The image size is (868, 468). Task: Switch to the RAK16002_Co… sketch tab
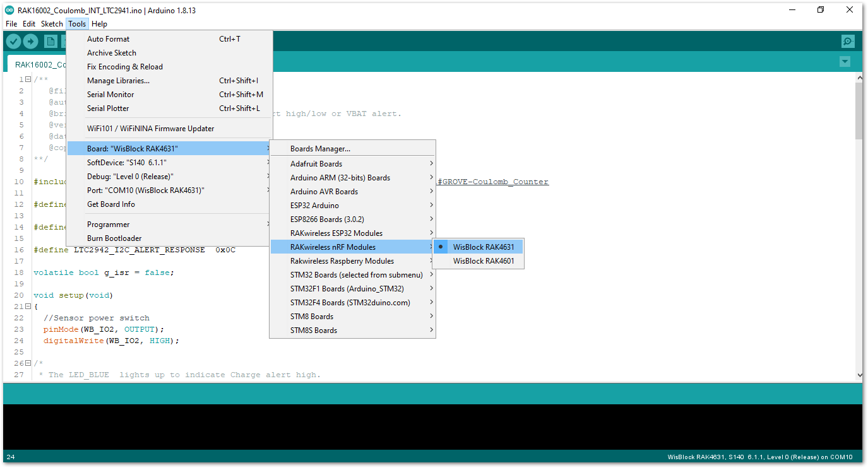coord(38,64)
